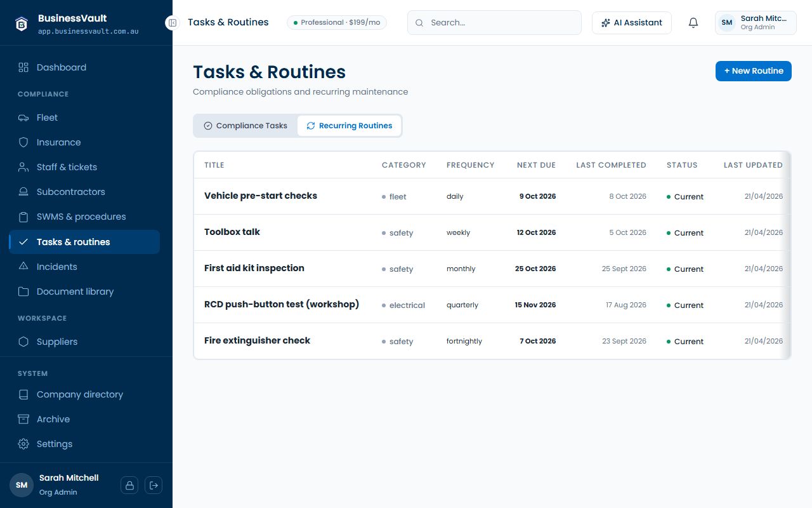Switch to the Compliance Tasks tab

pyautogui.click(x=246, y=126)
